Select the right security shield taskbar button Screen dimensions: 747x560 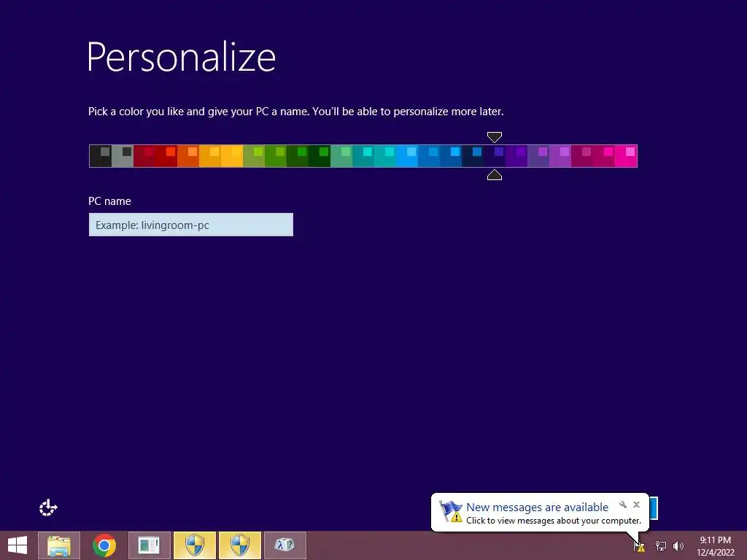tap(240, 545)
